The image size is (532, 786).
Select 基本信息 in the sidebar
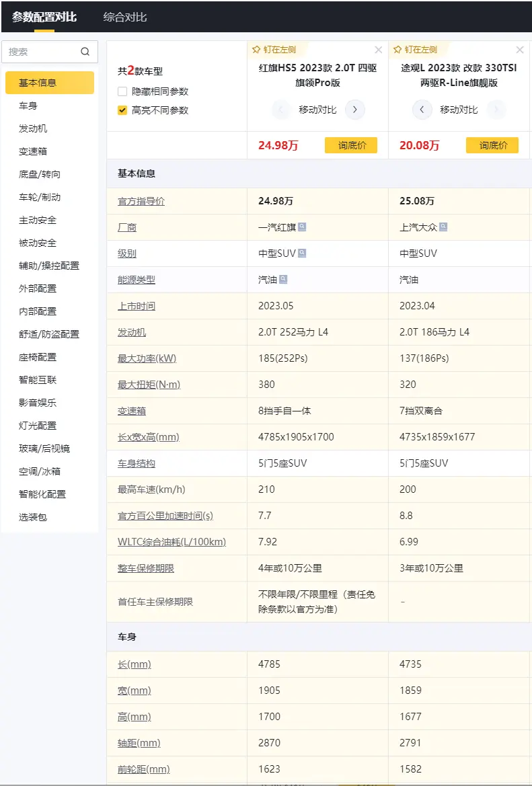(50, 83)
